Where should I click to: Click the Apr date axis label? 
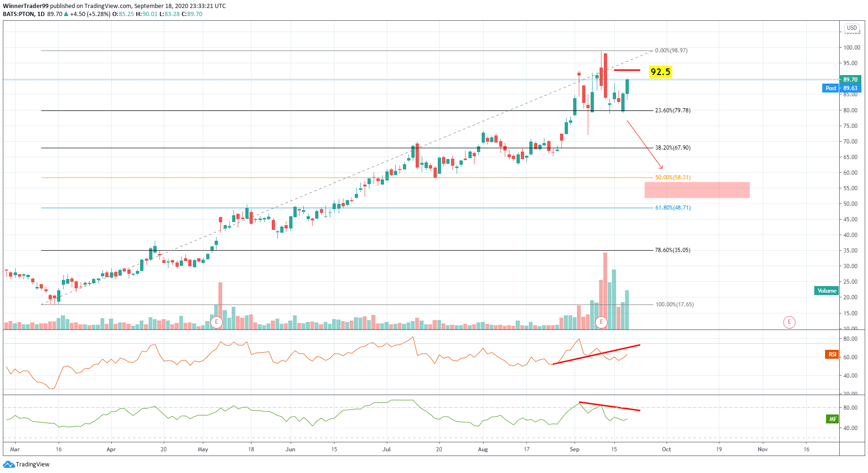(x=111, y=449)
